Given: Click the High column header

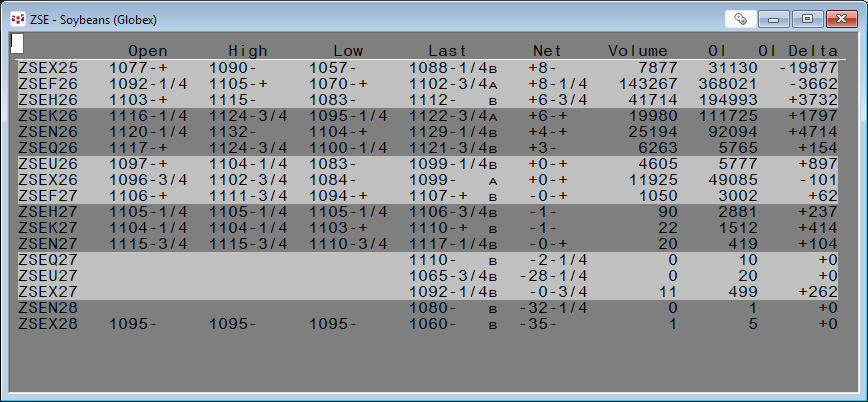Looking at the screenshot, I should (x=247, y=51).
